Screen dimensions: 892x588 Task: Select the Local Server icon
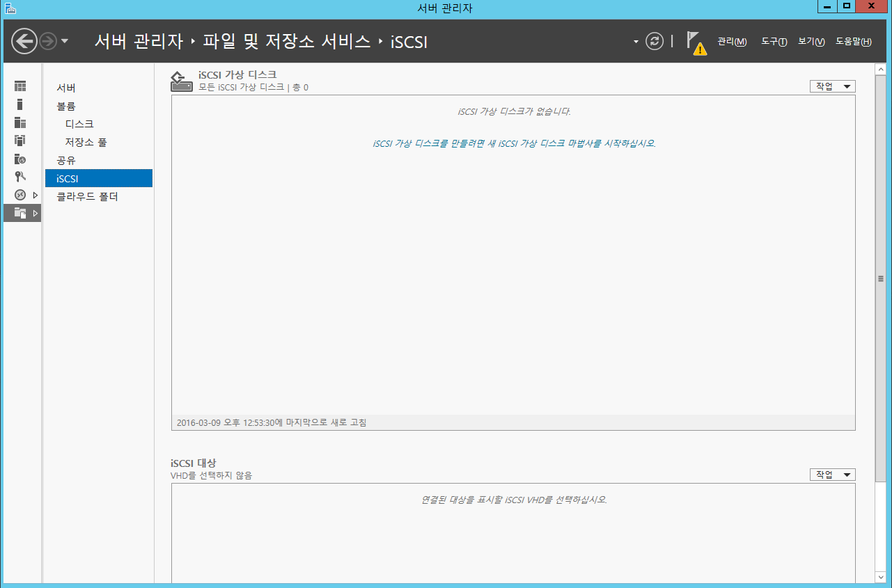[x=20, y=104]
